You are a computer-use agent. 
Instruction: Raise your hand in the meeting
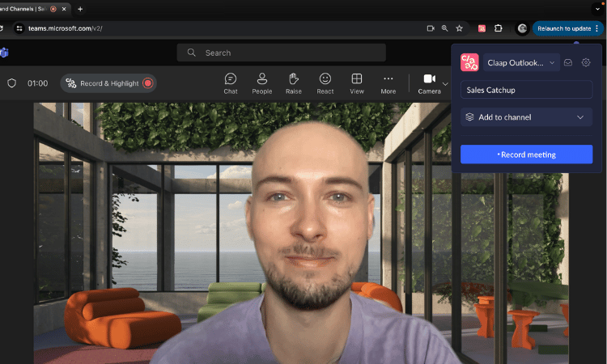[x=294, y=83]
